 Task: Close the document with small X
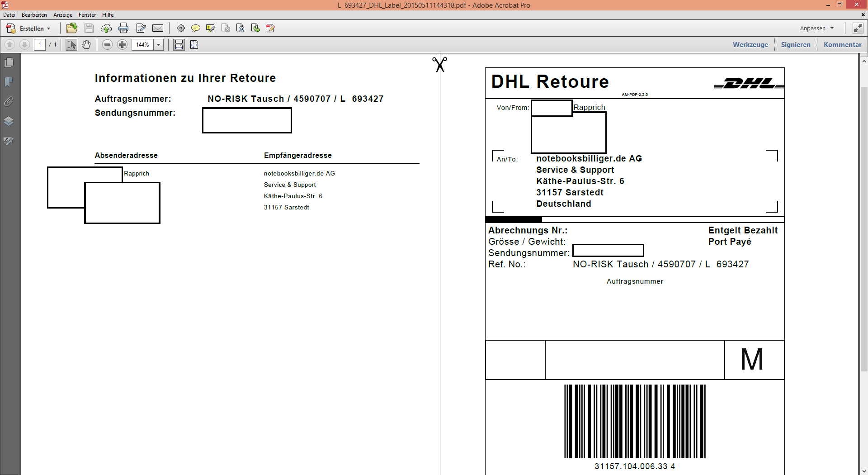point(863,15)
